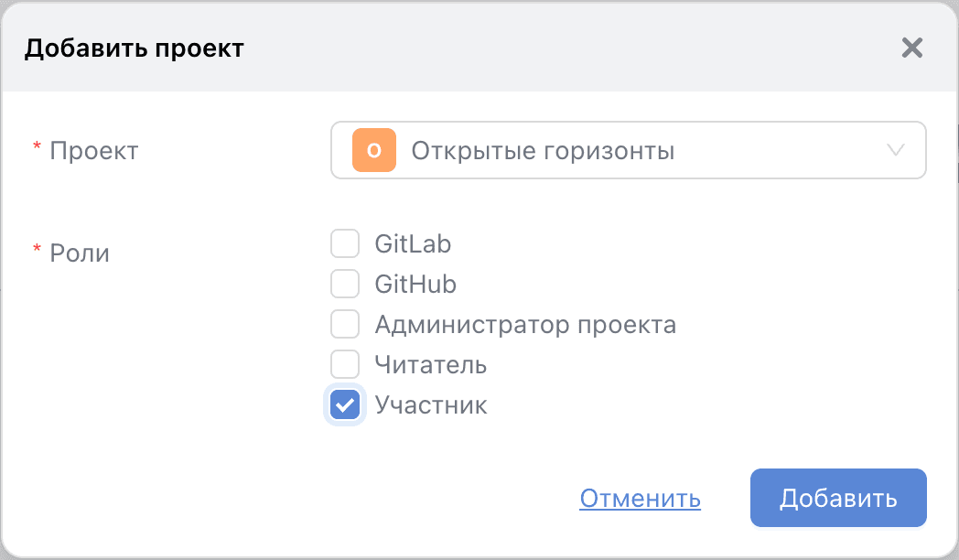Click the Добавить проект dialog title
This screenshot has height=560, width=959.
click(134, 48)
